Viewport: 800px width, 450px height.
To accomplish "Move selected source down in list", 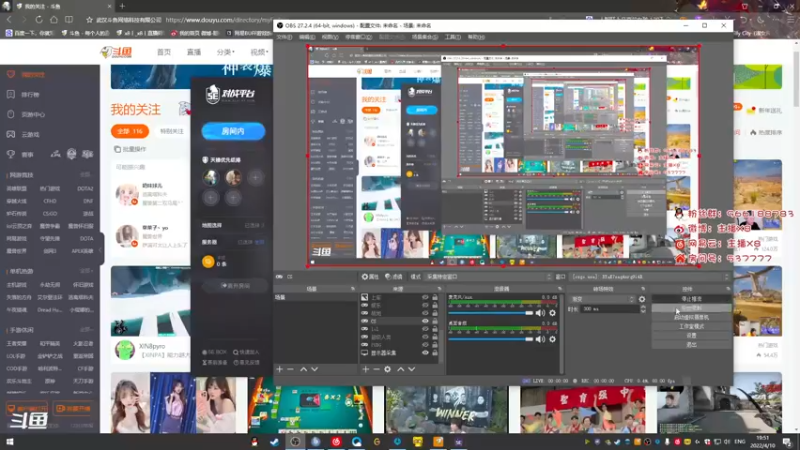I will (412, 369).
